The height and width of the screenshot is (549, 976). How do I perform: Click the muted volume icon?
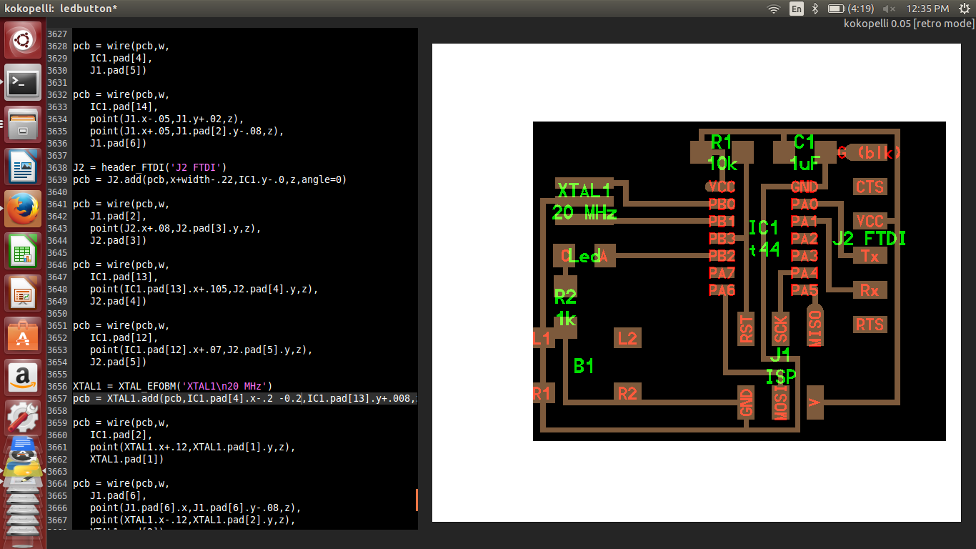[888, 9]
